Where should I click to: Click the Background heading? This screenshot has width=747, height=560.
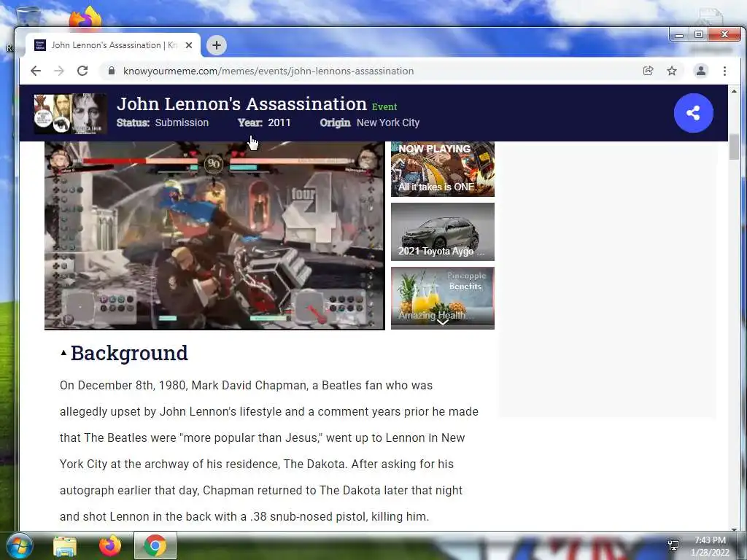[x=129, y=353]
